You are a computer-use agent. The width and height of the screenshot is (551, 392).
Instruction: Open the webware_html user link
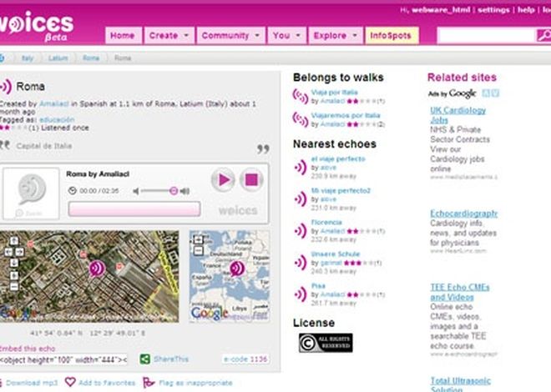[x=441, y=10]
